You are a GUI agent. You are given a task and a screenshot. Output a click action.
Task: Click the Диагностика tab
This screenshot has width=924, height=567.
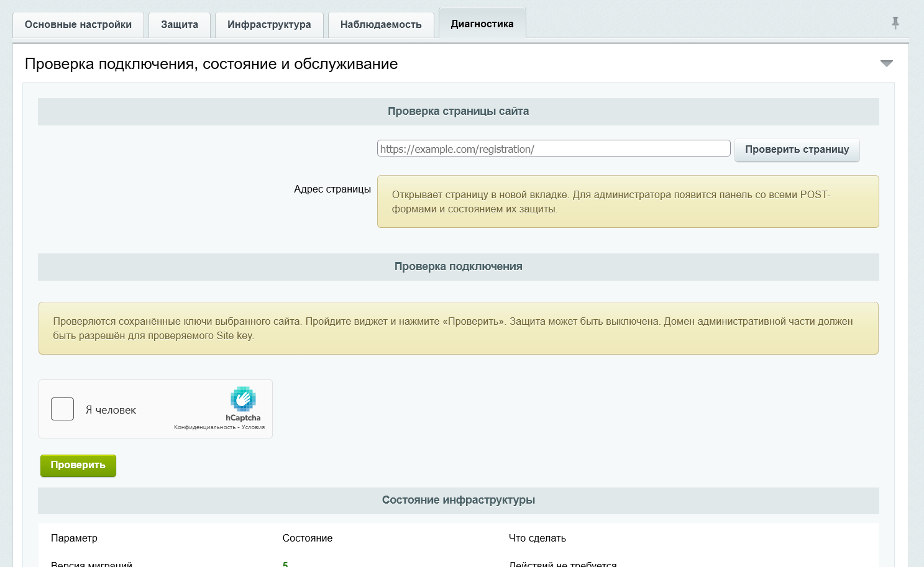482,24
